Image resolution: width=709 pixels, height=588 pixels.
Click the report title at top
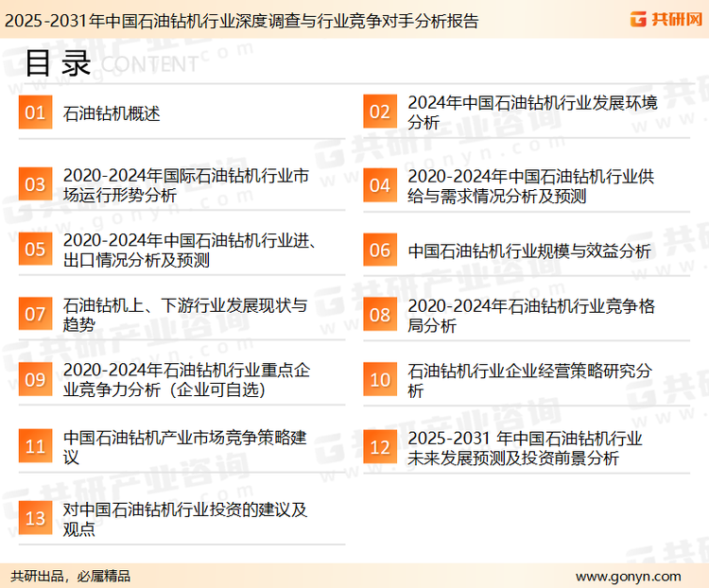242,20
